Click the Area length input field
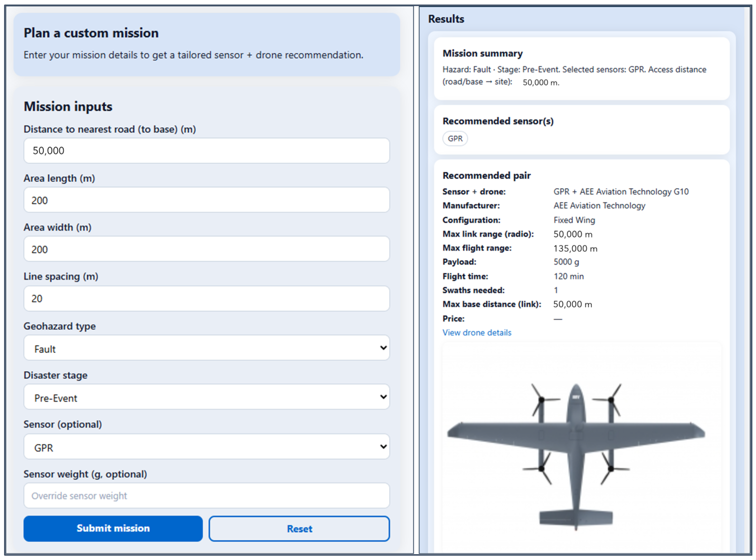The height and width of the screenshot is (560, 756). pyautogui.click(x=206, y=200)
